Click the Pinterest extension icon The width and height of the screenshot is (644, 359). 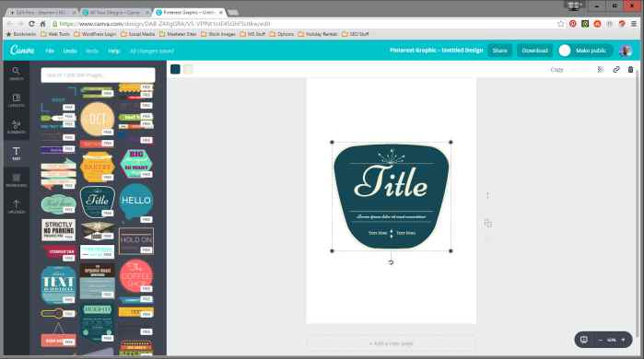[572, 24]
